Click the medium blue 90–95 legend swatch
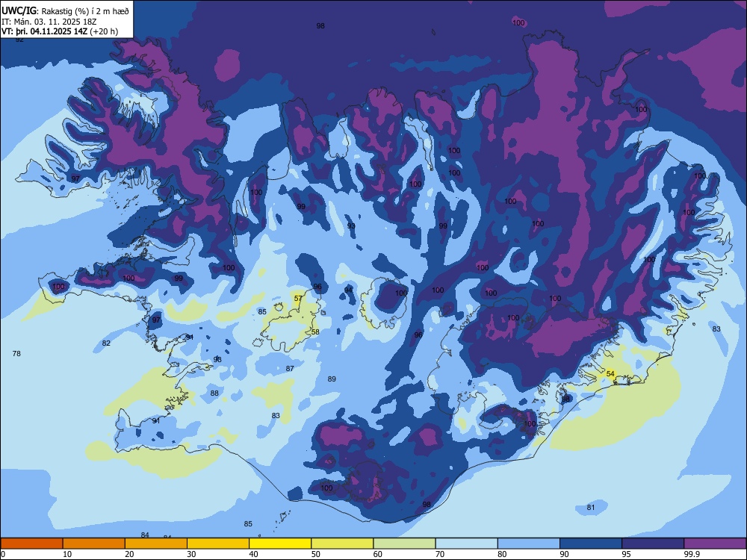 click(591, 544)
